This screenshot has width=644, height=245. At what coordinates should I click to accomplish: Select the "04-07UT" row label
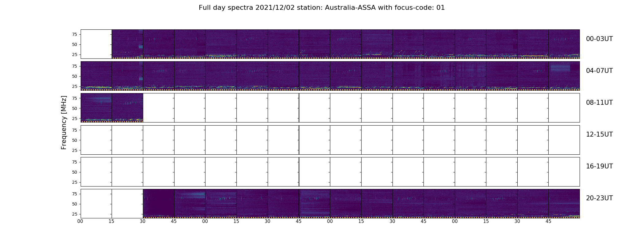pos(599,71)
